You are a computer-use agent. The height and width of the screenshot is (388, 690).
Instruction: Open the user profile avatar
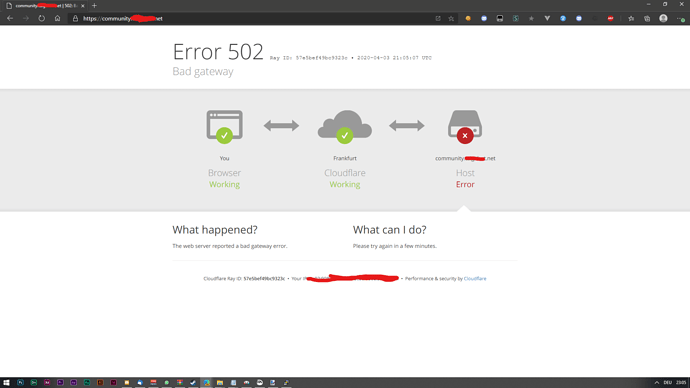663,18
